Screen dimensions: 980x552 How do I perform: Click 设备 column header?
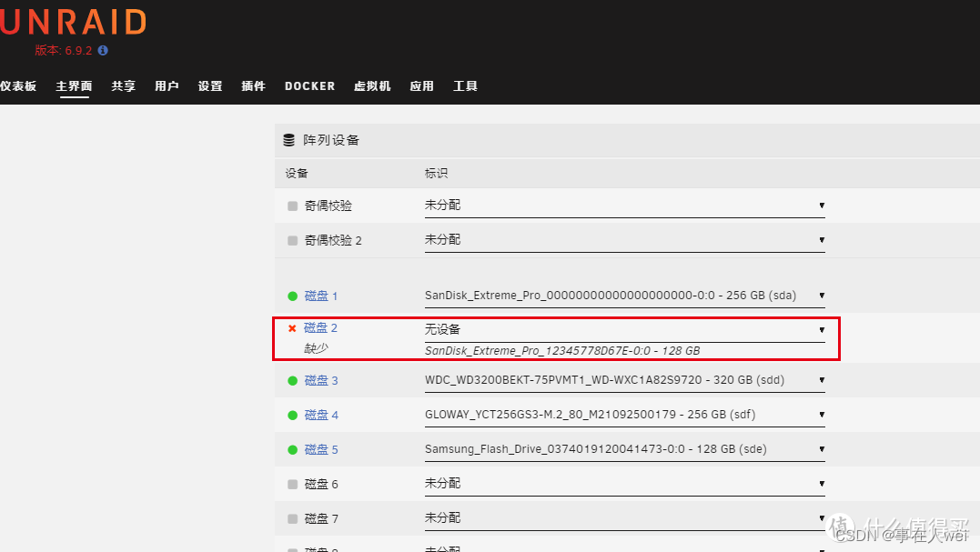coord(297,173)
